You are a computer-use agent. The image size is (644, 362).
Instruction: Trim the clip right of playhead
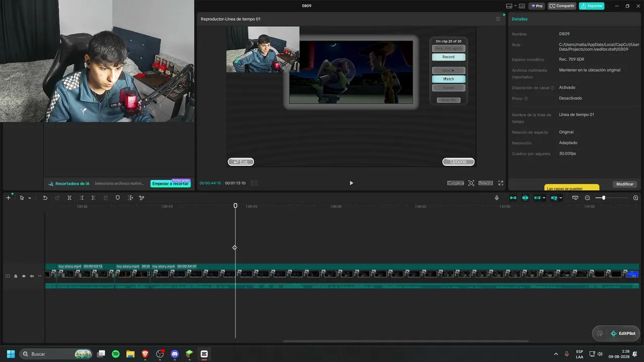[94, 198]
